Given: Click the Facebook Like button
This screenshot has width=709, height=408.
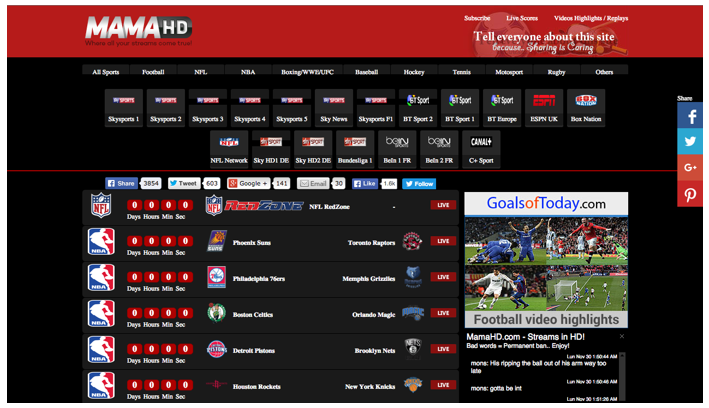Looking at the screenshot, I should 365,183.
